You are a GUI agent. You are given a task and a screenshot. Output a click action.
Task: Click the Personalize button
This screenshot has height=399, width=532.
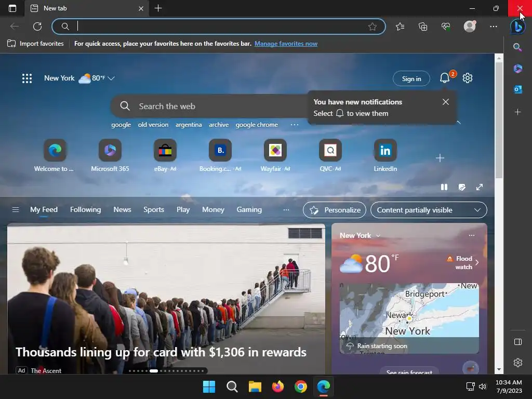[x=334, y=210]
